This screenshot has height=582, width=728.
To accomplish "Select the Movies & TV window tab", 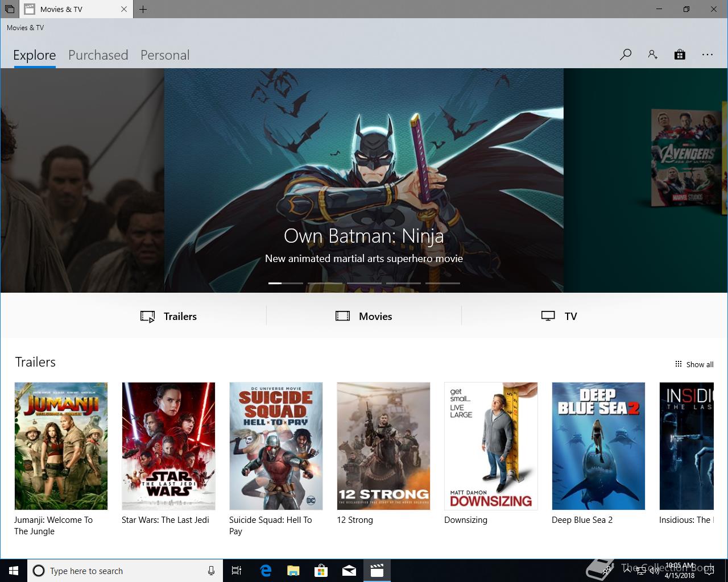I will [x=76, y=9].
